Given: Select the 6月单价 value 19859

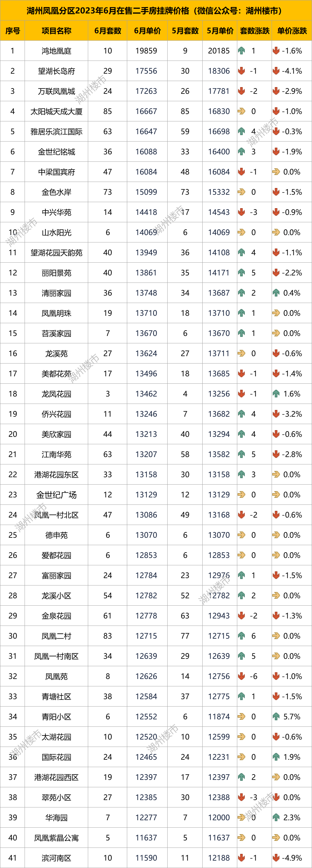Looking at the screenshot, I should (x=146, y=51).
